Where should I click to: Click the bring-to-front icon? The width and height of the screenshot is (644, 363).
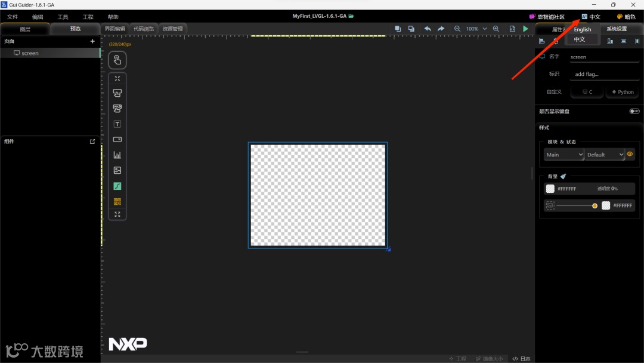(398, 29)
